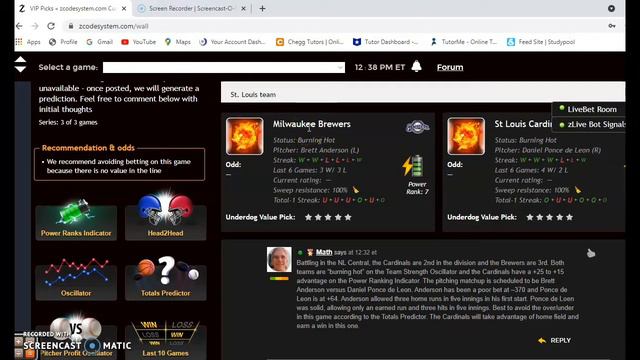The height and width of the screenshot is (360, 640).
Task: Open the Your Account Dash bookmark
Action: point(232,42)
